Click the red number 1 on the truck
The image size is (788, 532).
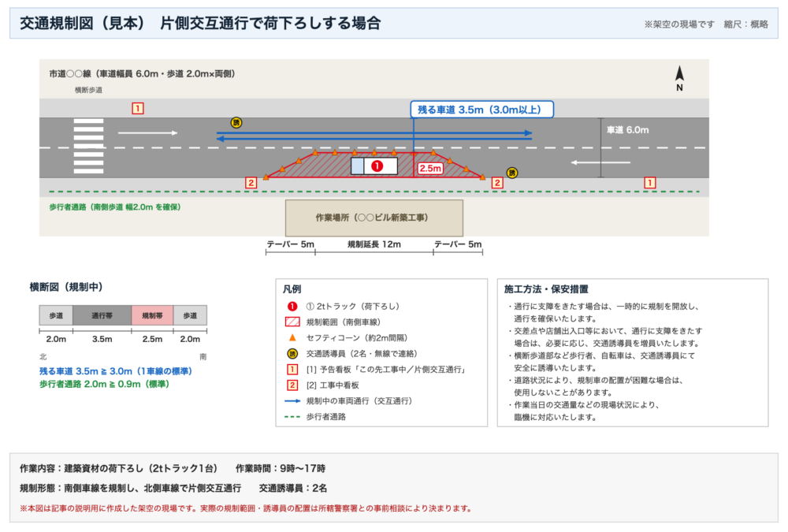click(x=377, y=166)
